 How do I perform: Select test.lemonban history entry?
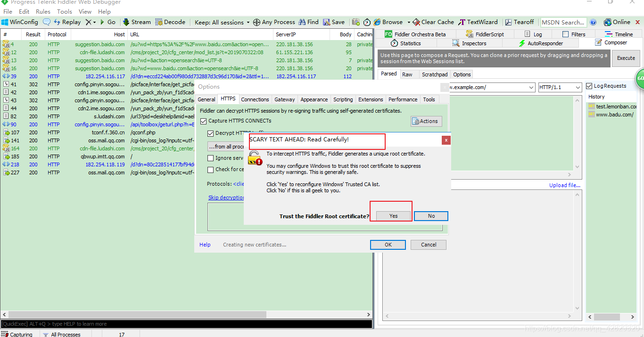612,106
